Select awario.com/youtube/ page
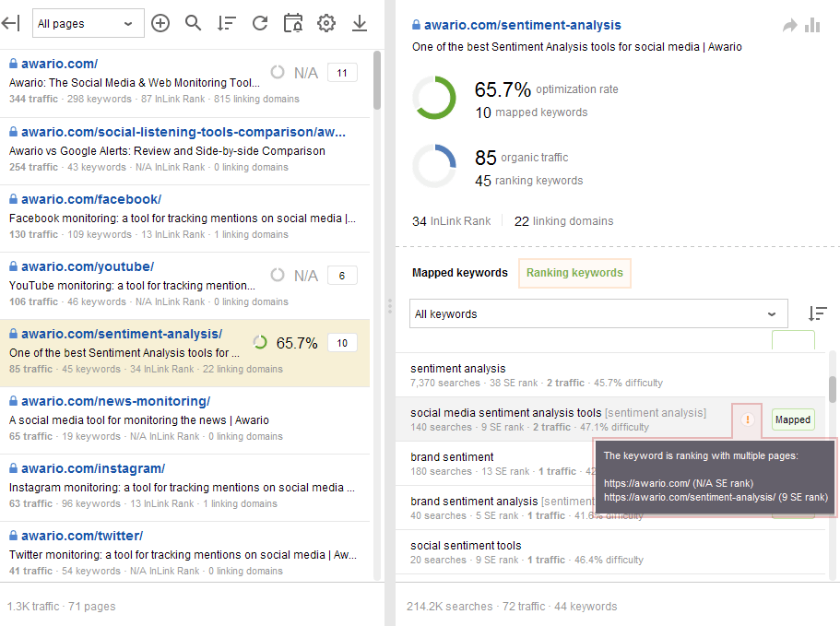Viewport: 840px width, 626px height. click(x=88, y=266)
